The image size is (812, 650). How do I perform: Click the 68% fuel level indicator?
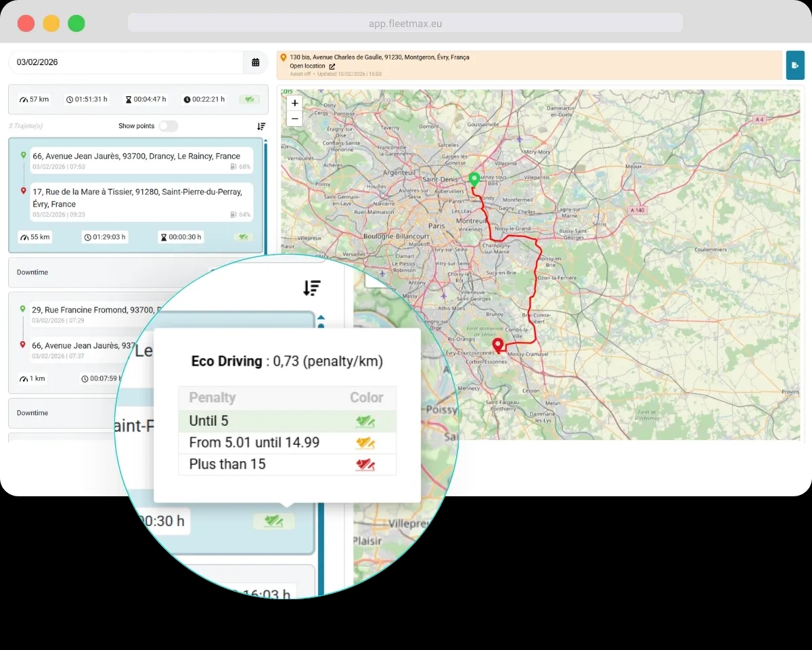[x=240, y=167]
